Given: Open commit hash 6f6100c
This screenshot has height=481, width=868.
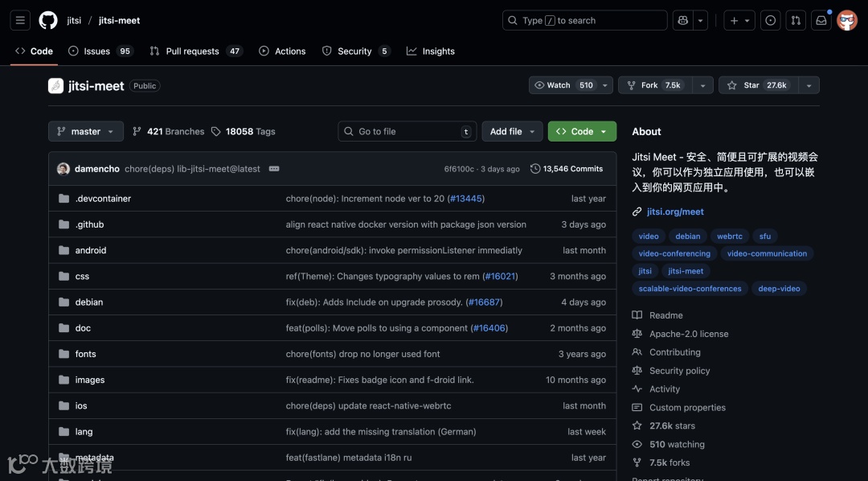Looking at the screenshot, I should [x=459, y=169].
